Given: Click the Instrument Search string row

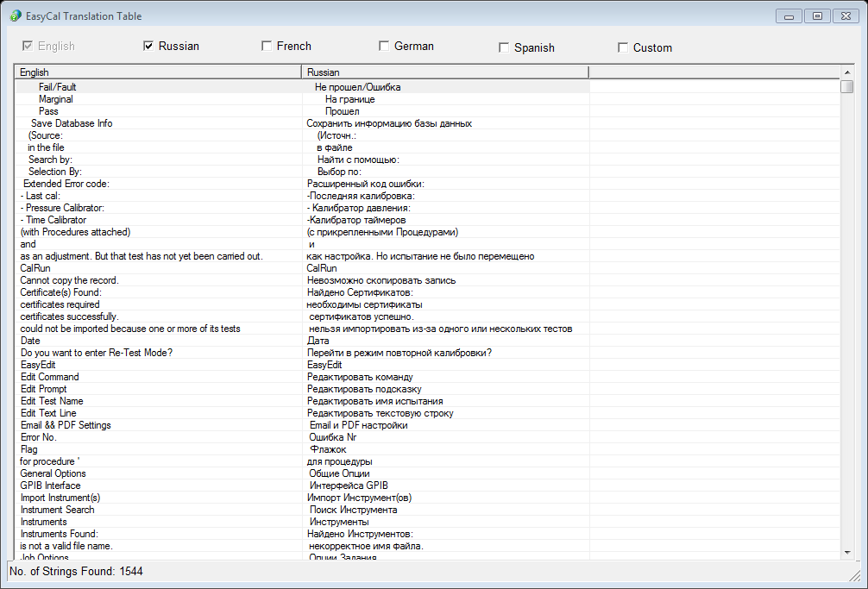Looking at the screenshot, I should coord(57,510).
